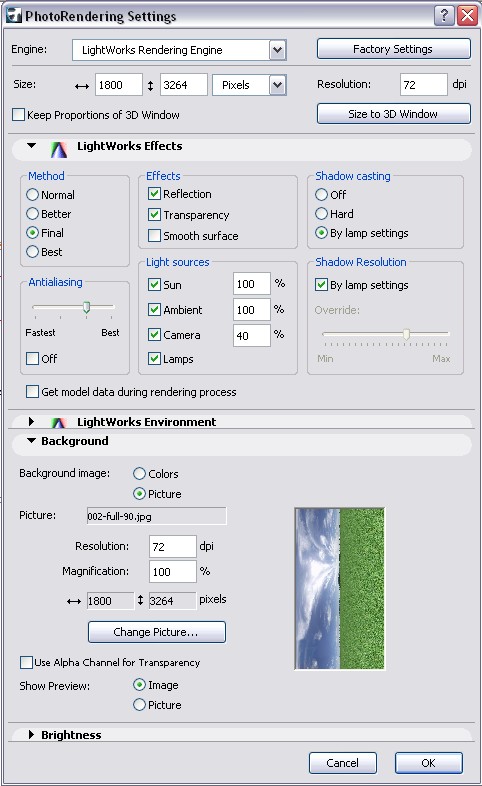Enable Smooth surface effect checkbox
The width and height of the screenshot is (482, 786).
click(155, 236)
